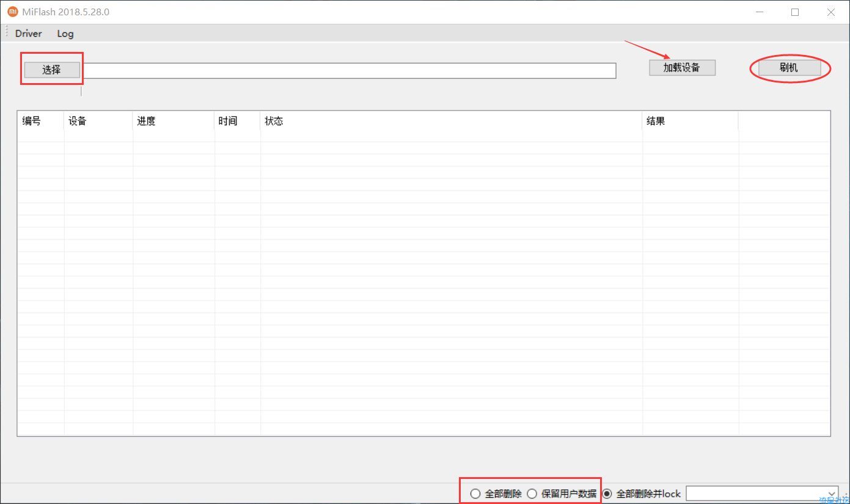Open the Log menu

65,34
